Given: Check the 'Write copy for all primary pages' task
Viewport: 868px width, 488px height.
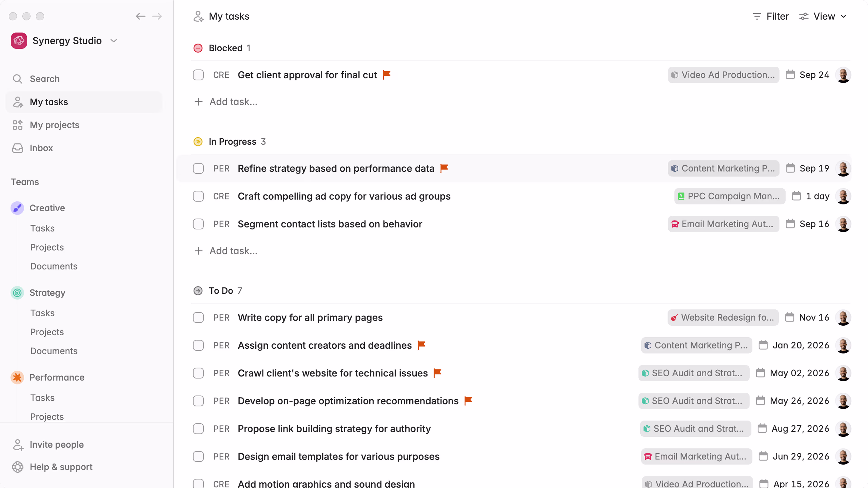Looking at the screenshot, I should [x=198, y=317].
